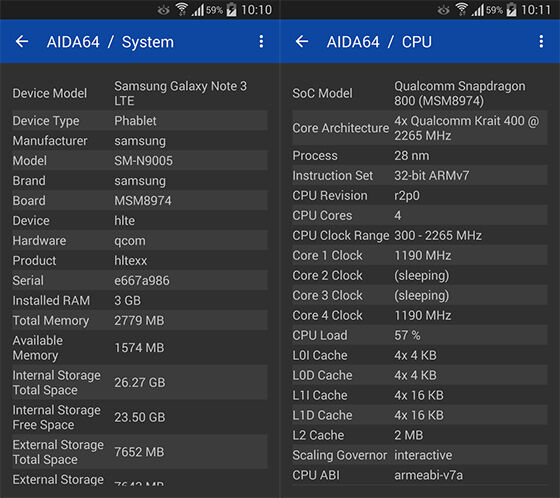Select Core 2 Clock '(sleeping)' row
Screen dimensions: 560x498
tap(420, 275)
